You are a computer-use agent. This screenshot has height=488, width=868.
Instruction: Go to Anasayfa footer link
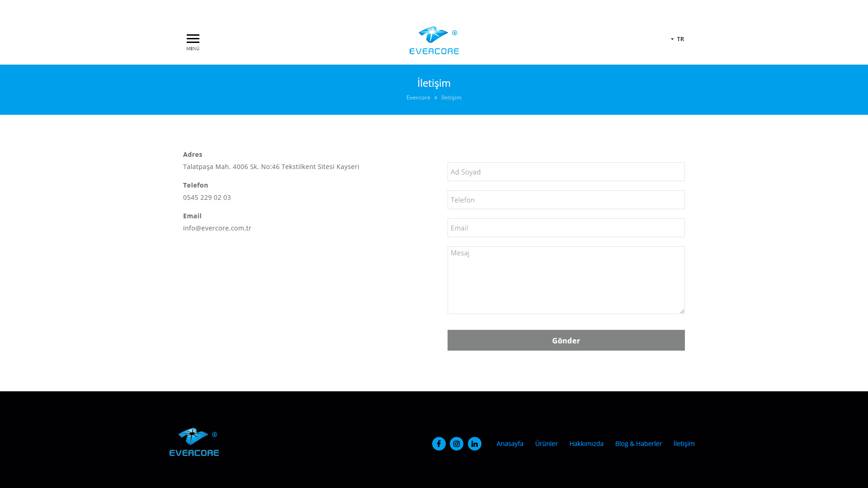510,444
